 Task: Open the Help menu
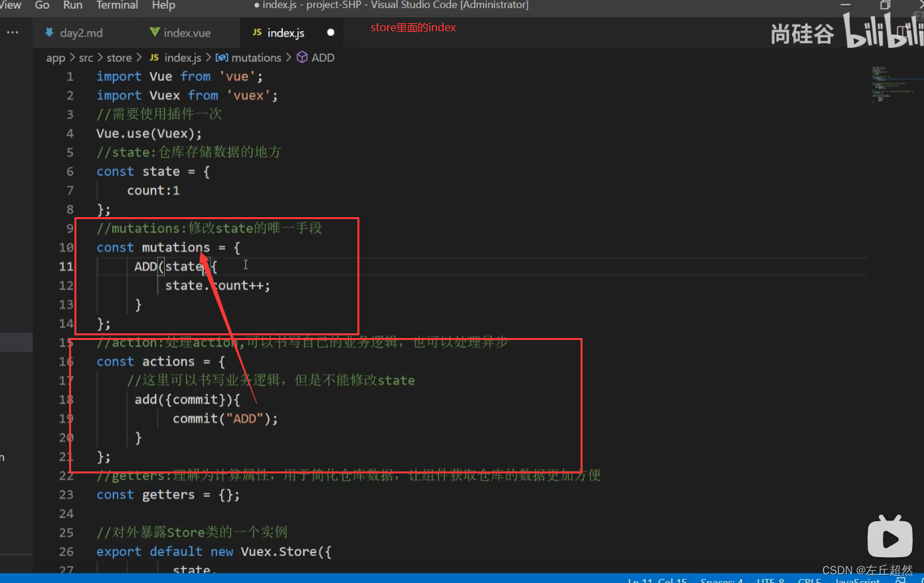click(163, 5)
